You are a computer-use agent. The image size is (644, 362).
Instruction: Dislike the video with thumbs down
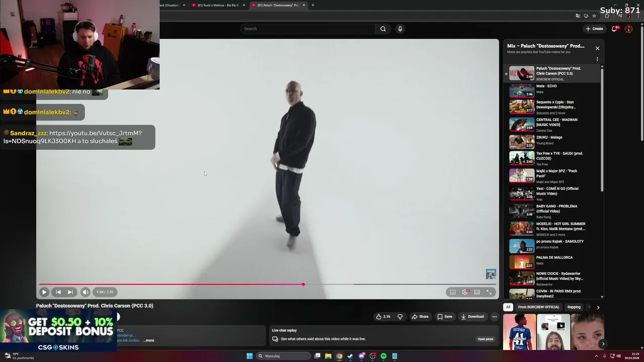pos(400,317)
